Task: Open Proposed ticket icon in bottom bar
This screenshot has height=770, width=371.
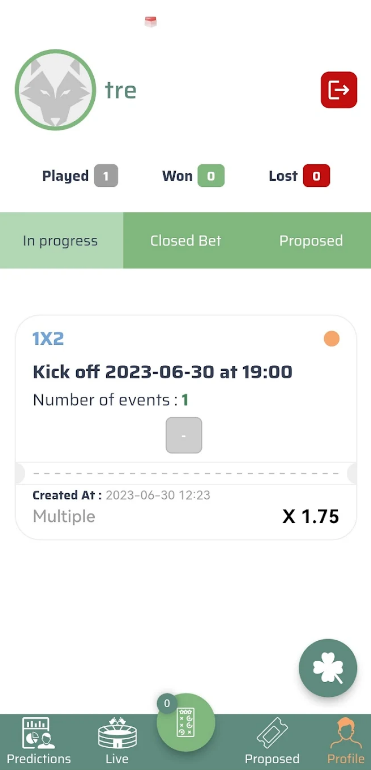Action: (x=272, y=742)
